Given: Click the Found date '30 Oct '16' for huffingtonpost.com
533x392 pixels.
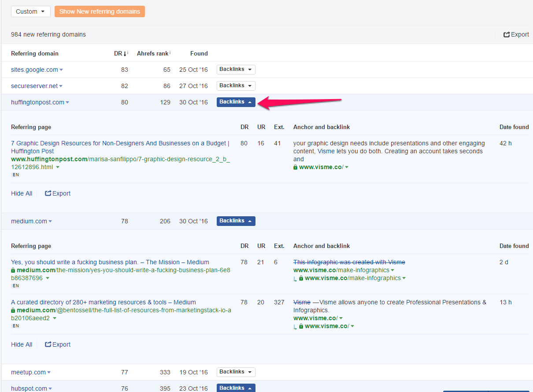Looking at the screenshot, I should (193, 102).
